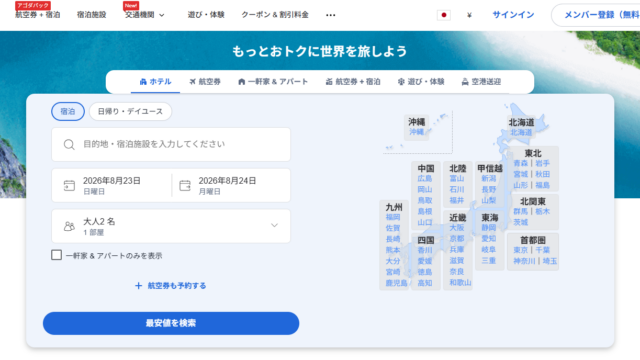Click the guests people icon
Viewport: 640px width, 360px height.
(69, 226)
